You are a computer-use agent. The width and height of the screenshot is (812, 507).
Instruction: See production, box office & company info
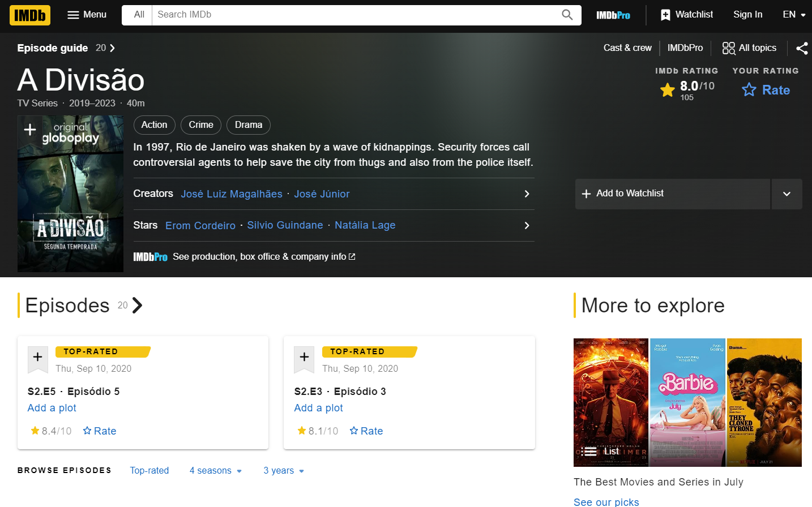[264, 257]
